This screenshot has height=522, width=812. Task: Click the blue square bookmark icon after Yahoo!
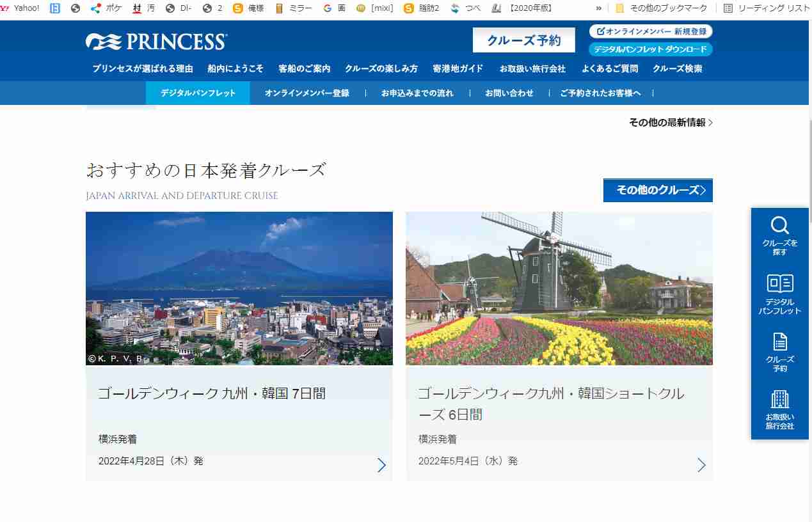click(55, 8)
